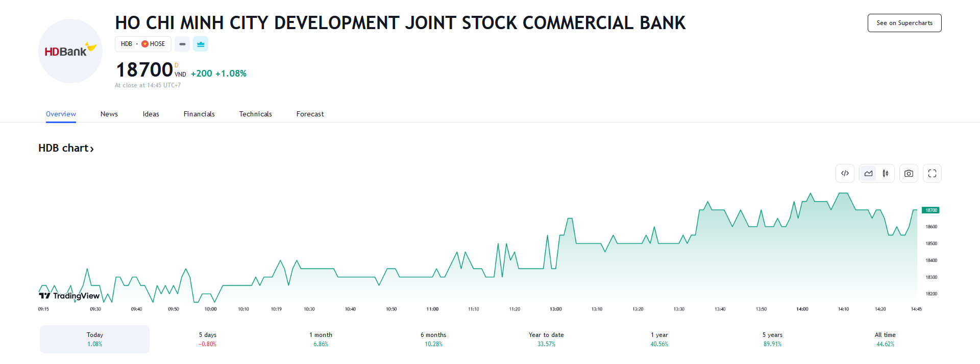Viewport: 980px width, 364px height.
Task: Click See on Supercharts button
Action: pos(904,23)
